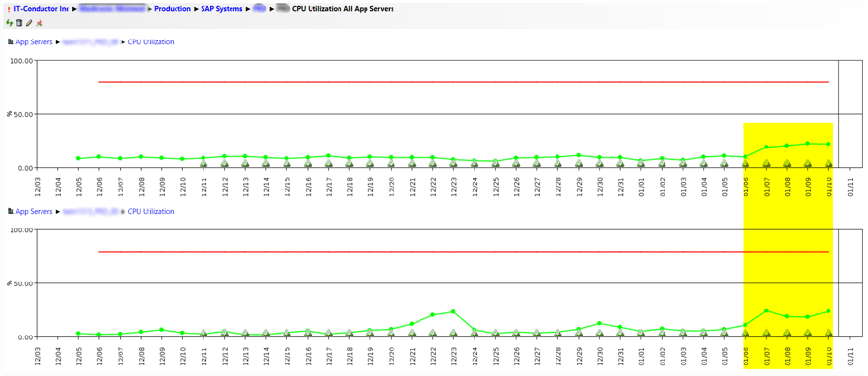This screenshot has height=376, width=868.
Task: Click the red exclamation alert icon
Action: tap(9, 9)
